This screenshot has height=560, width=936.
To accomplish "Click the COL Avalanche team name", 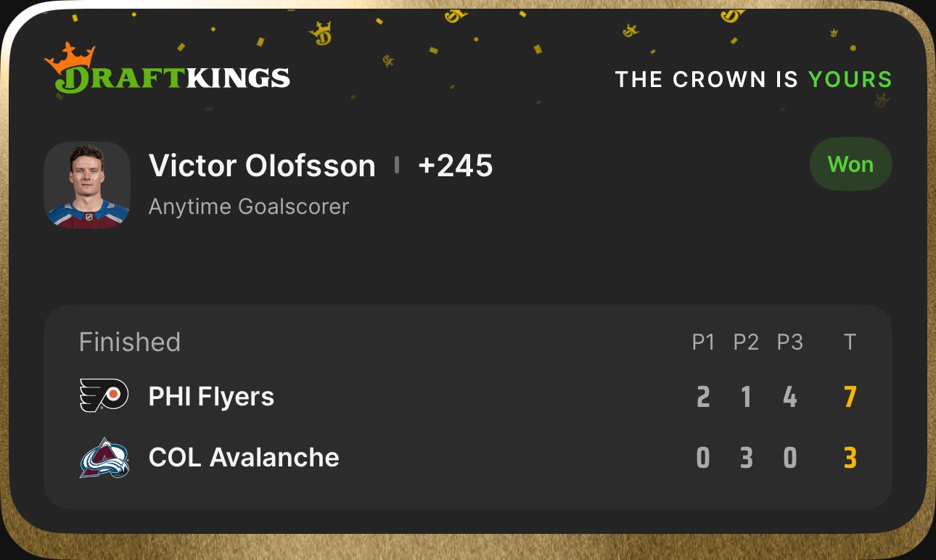I will point(244,458).
